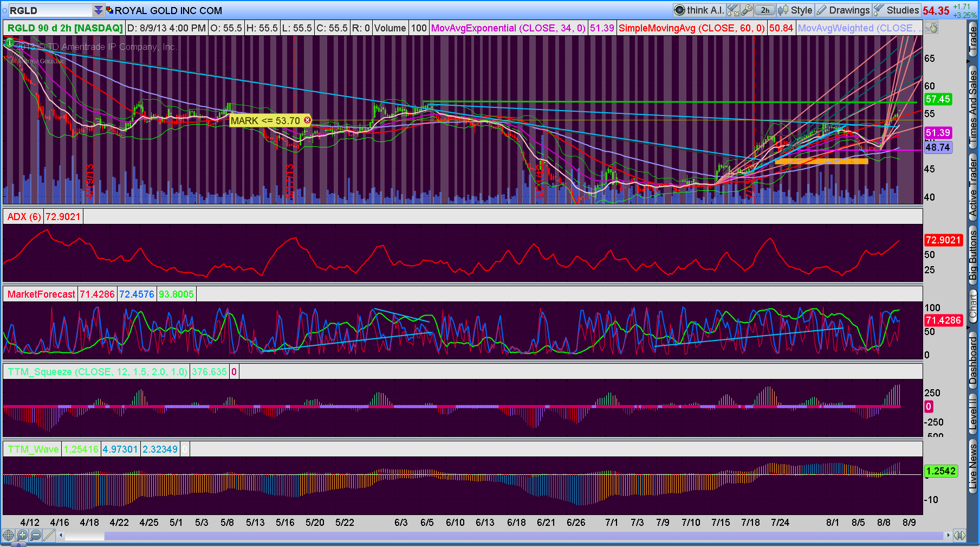Click the 48.74 price axis bubble
Viewport: 980px width, 547px height.
coord(938,147)
